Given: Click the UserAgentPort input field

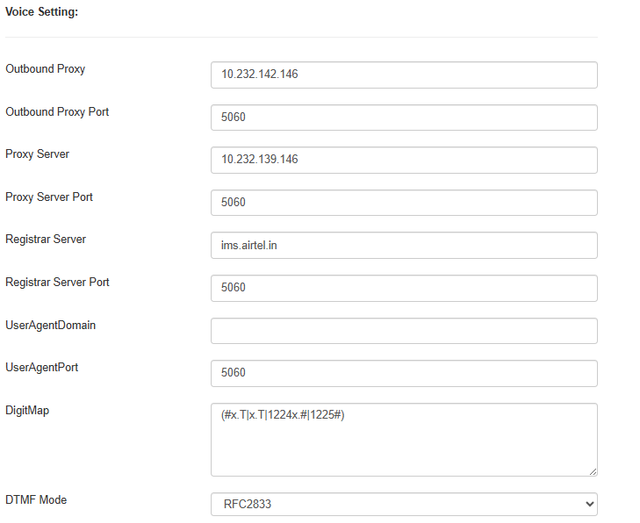Looking at the screenshot, I should 404,373.
